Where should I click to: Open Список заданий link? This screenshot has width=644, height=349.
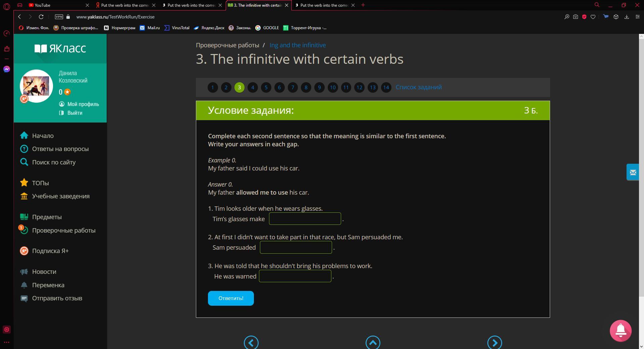(419, 87)
